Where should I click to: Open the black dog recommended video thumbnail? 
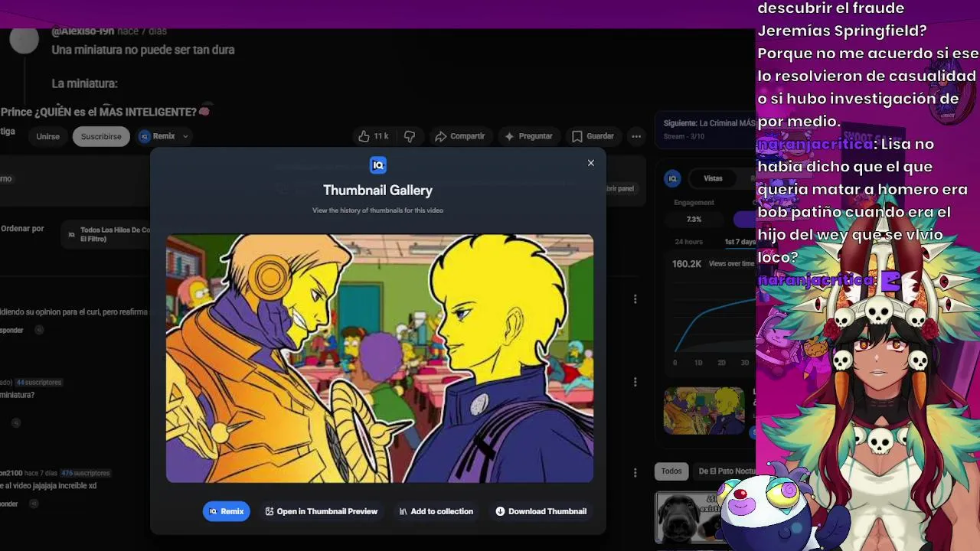(689, 518)
